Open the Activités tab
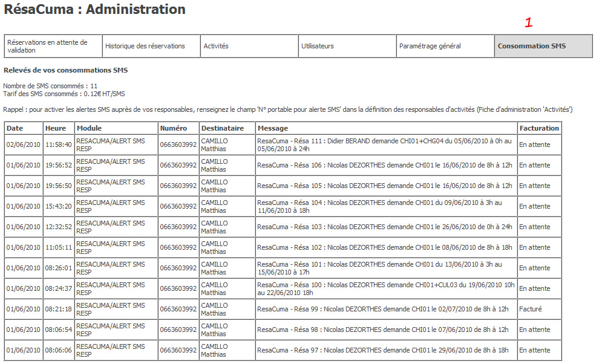596x364 pixels. click(249, 46)
